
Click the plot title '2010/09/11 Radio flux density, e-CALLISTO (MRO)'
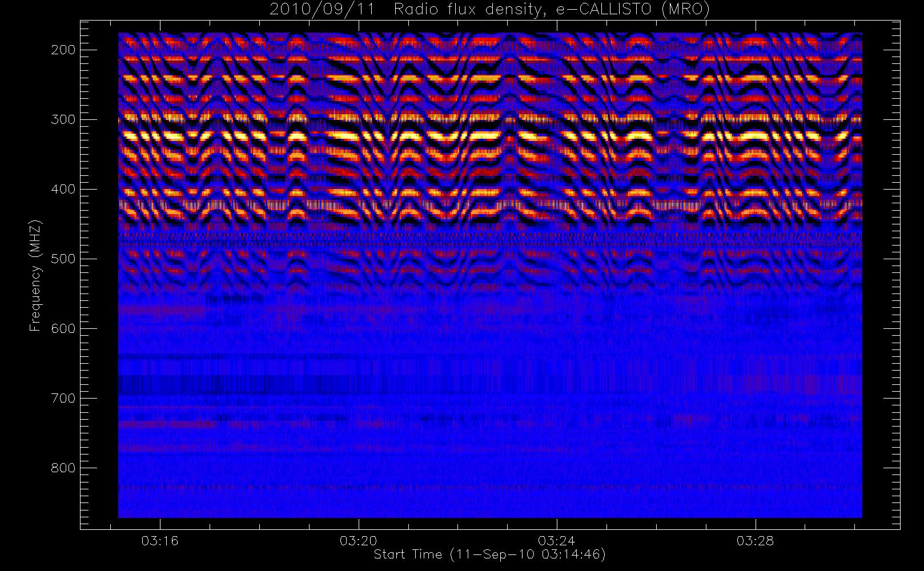(x=489, y=10)
